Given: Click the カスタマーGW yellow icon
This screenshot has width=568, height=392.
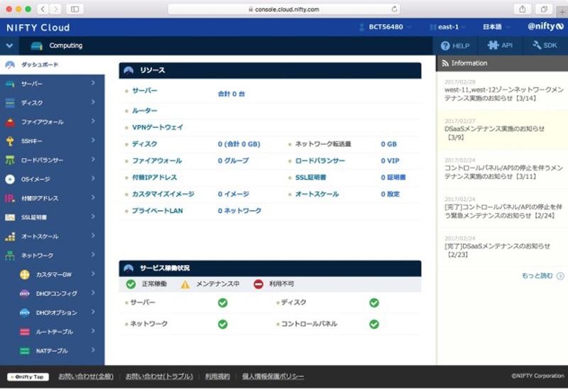Looking at the screenshot, I should click(x=25, y=275).
